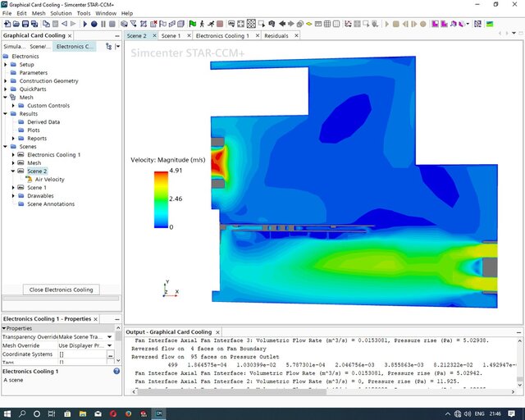Click the first magenta displayer icon
This screenshot has height=420, width=525.
(435, 24)
